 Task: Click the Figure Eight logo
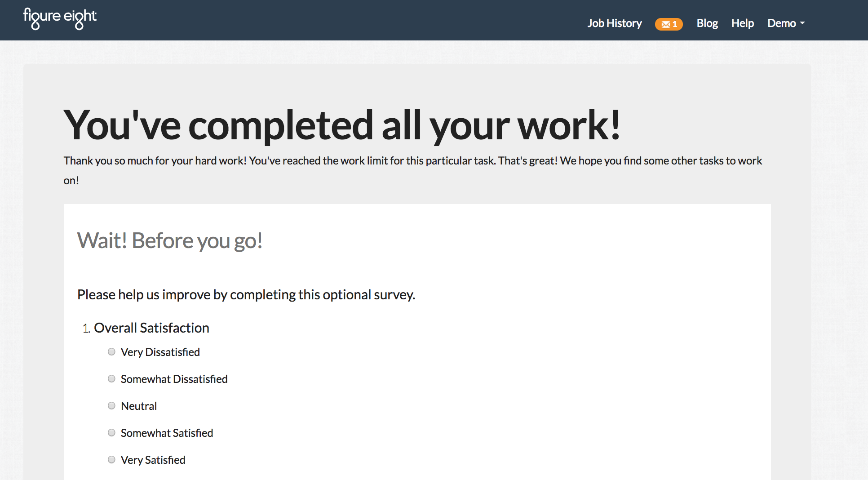tap(60, 18)
